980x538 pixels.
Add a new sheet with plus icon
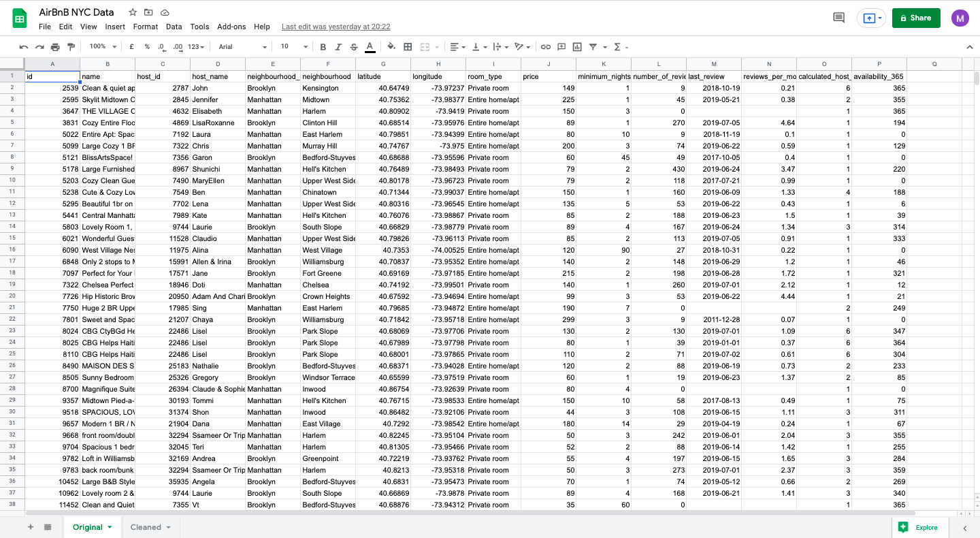point(30,527)
